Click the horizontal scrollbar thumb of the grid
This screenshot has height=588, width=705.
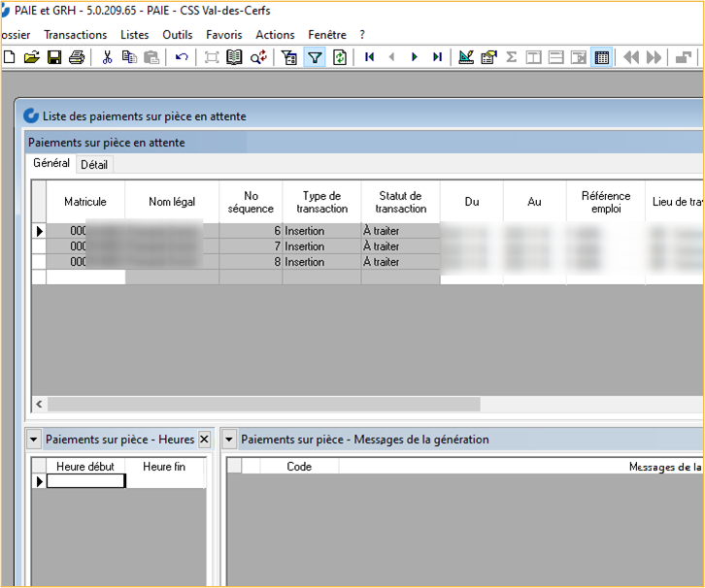[x=264, y=404]
